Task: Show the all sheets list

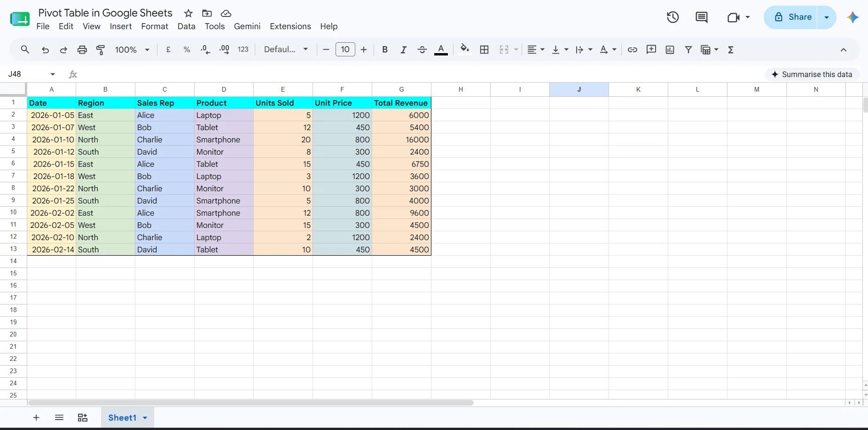Action: coord(59,417)
